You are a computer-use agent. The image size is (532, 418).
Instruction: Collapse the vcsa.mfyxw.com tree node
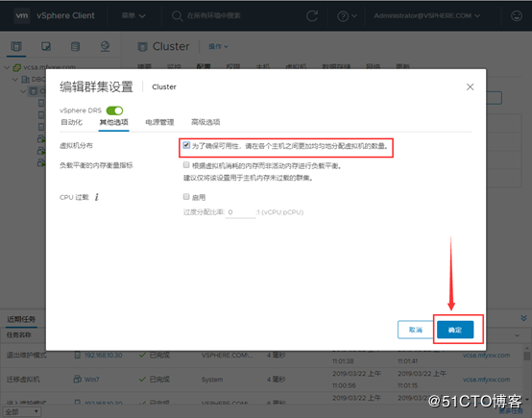tap(7, 67)
